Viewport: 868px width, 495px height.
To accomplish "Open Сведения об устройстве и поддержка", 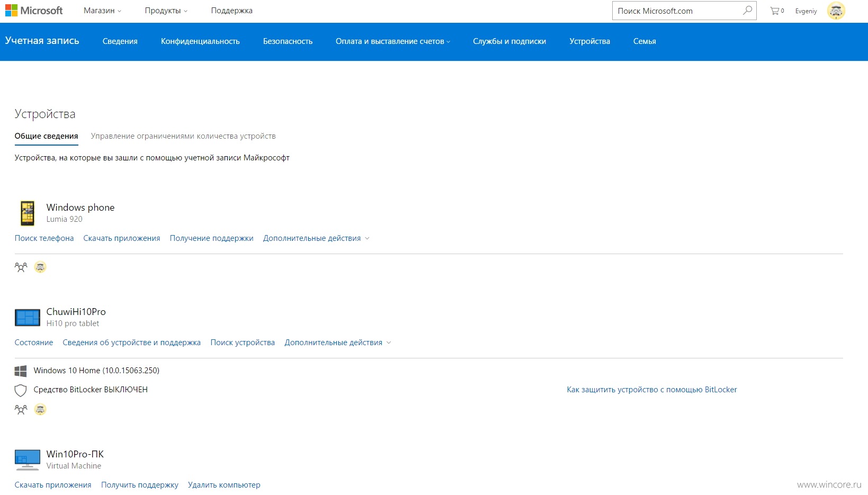I will (x=132, y=343).
